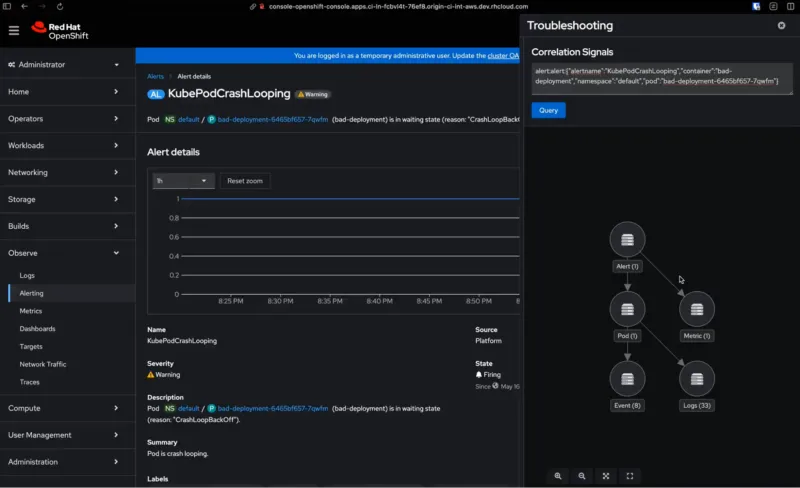This screenshot has width=800, height=488.
Task: Open Dashboards under Observe
Action: 37,329
